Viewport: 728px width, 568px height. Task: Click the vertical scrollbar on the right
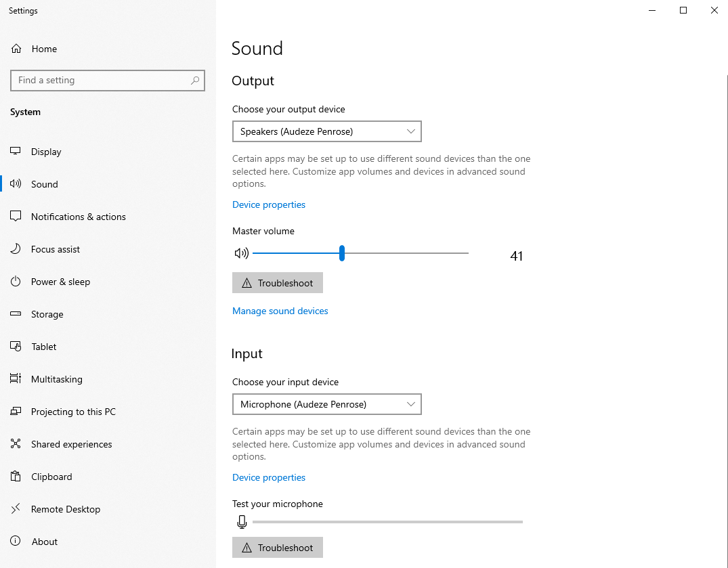[727, 320]
